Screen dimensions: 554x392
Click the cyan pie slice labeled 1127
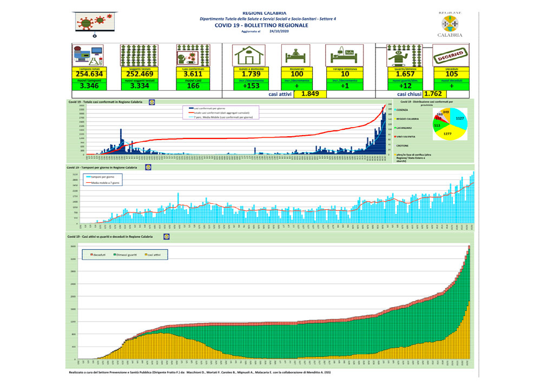[459, 119]
